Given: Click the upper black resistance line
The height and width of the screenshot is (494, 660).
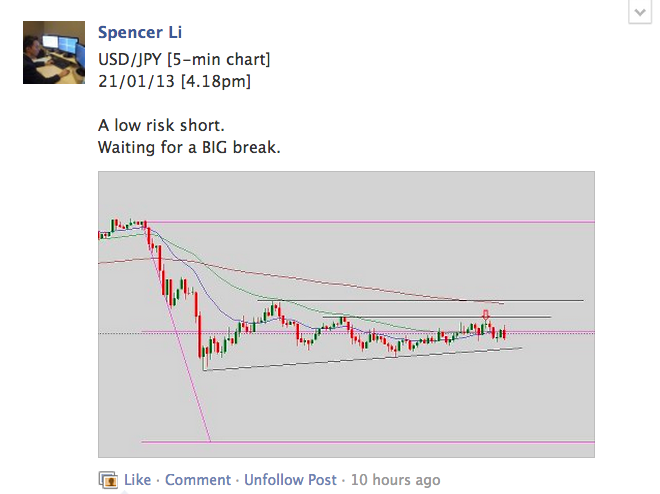Looking at the screenshot, I should [x=420, y=300].
